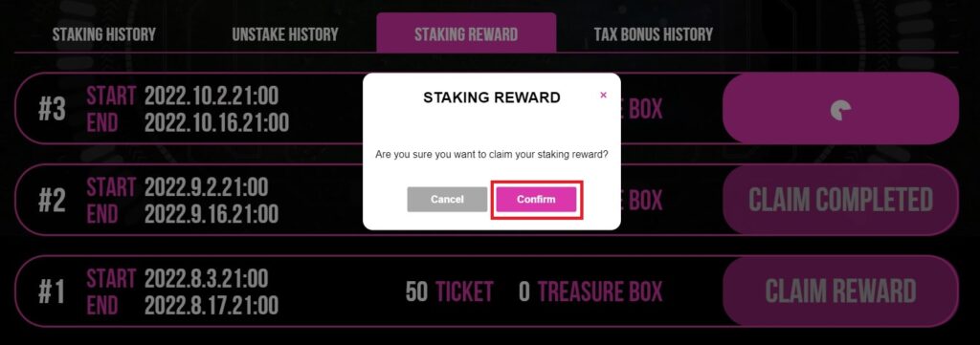This screenshot has height=345, width=980.
Task: Click the Claim Completed button for #2
Action: point(840,201)
